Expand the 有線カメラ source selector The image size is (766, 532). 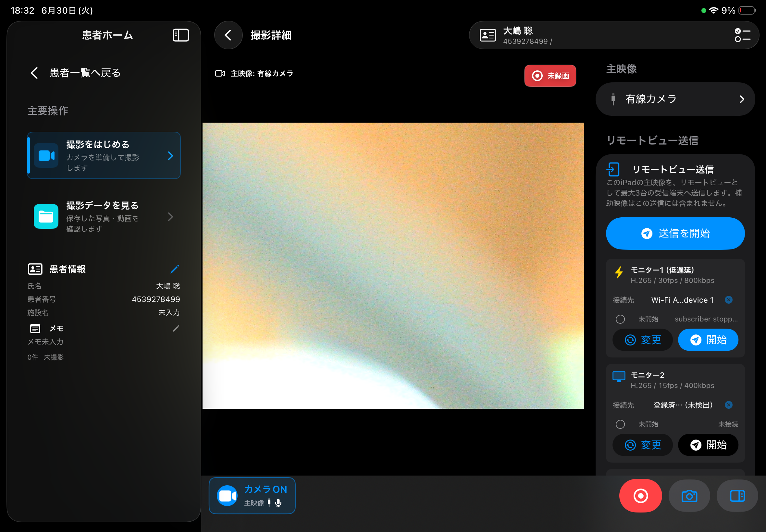[675, 99]
